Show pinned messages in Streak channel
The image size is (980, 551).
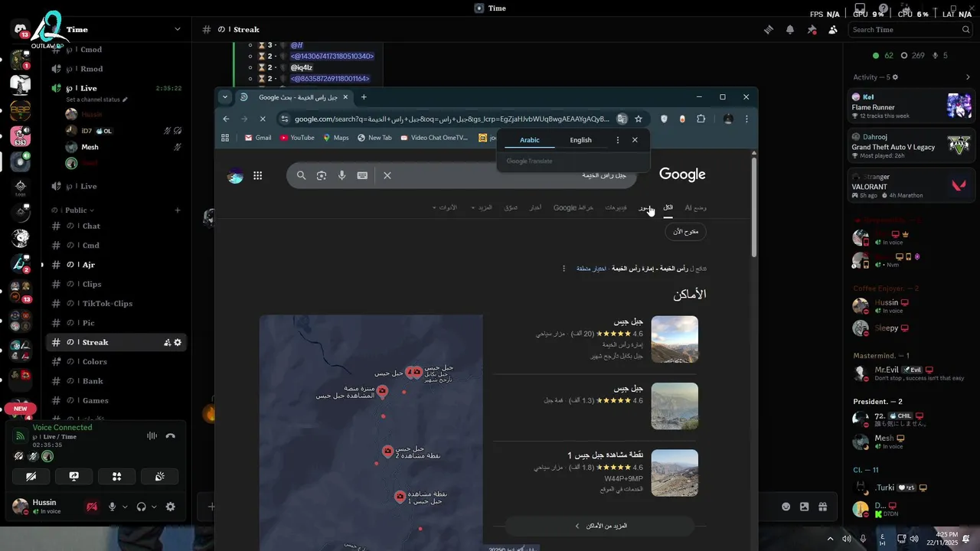tap(812, 29)
